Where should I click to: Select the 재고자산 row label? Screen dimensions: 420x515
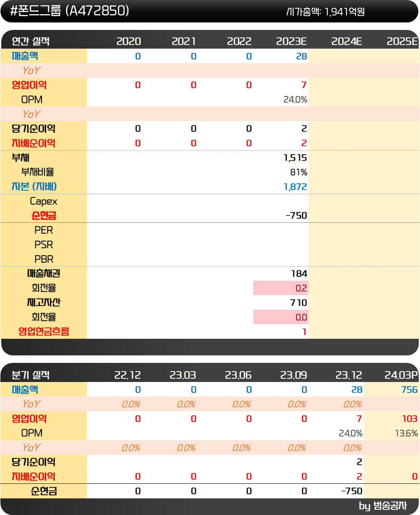[x=44, y=302]
